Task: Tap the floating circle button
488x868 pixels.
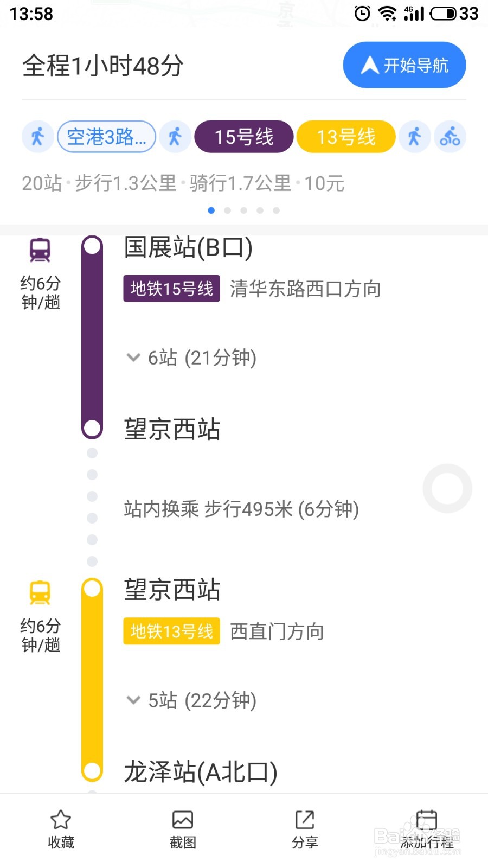Action: tap(447, 488)
